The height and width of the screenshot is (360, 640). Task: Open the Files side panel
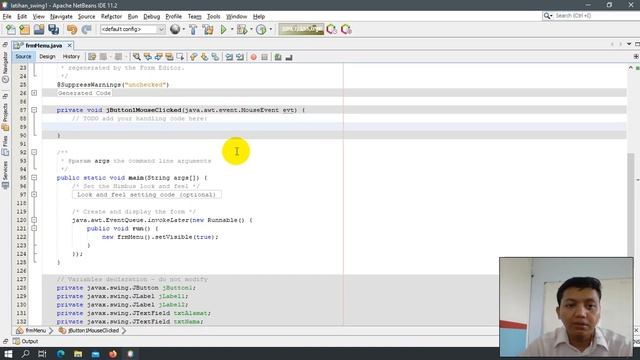5,146
